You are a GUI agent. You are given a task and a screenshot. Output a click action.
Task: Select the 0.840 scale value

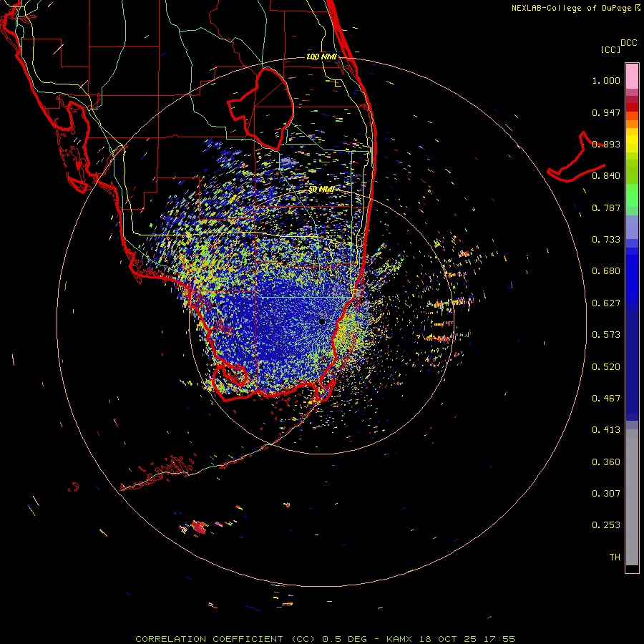(x=606, y=176)
